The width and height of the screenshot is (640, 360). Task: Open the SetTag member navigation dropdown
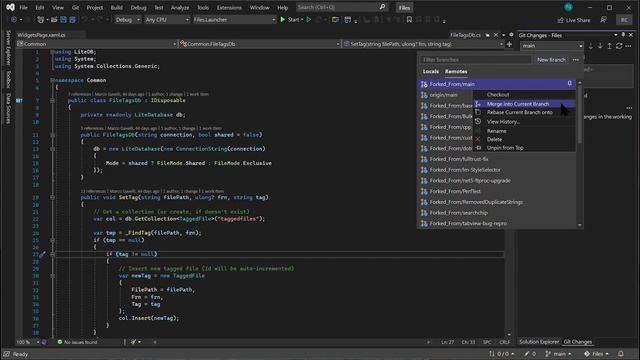click(423, 44)
